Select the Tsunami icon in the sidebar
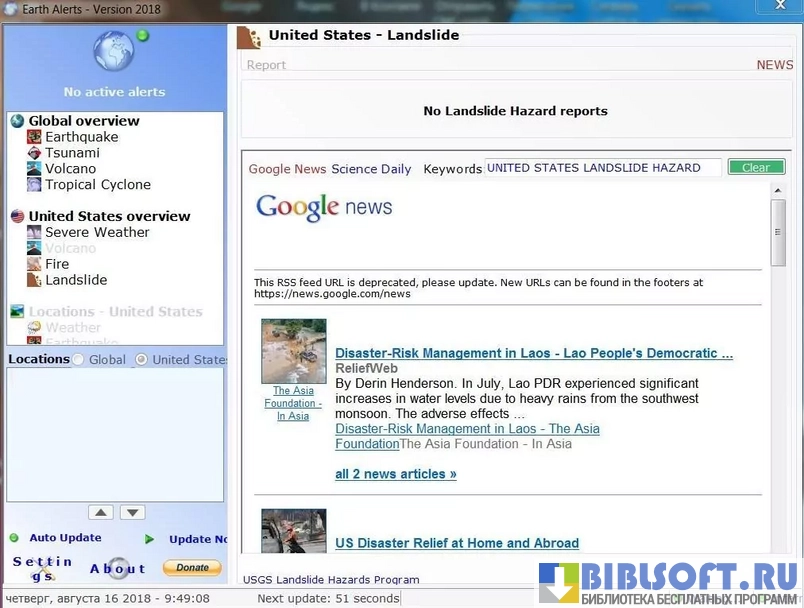 tap(34, 153)
